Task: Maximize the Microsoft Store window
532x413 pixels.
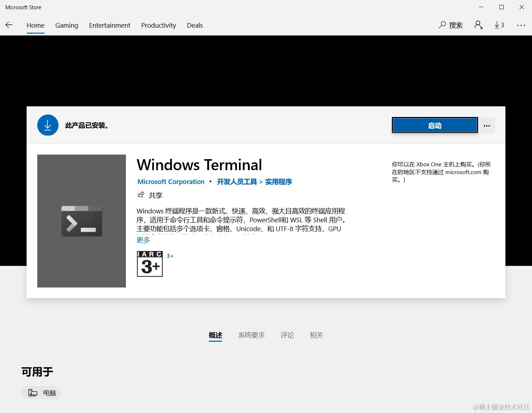Action: click(x=501, y=7)
